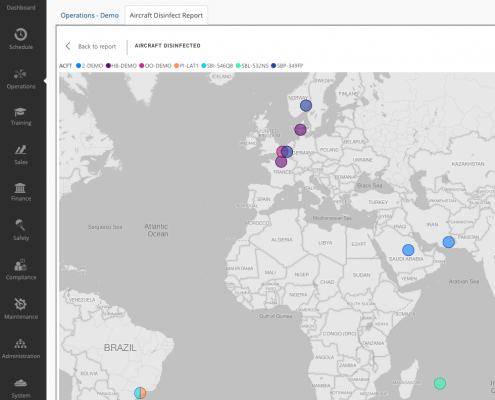Click the KAZAKHSTAN map label
Image resolution: width=495 pixels, height=400 pixels.
coord(468,164)
